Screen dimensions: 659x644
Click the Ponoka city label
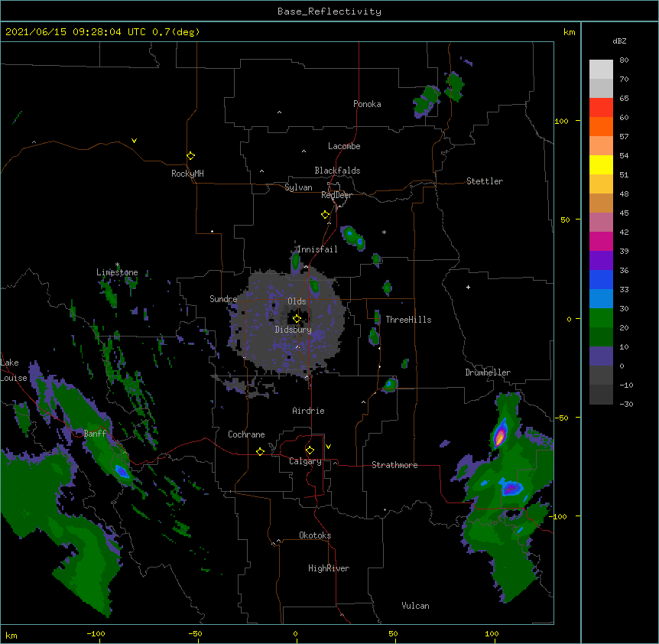click(x=367, y=104)
